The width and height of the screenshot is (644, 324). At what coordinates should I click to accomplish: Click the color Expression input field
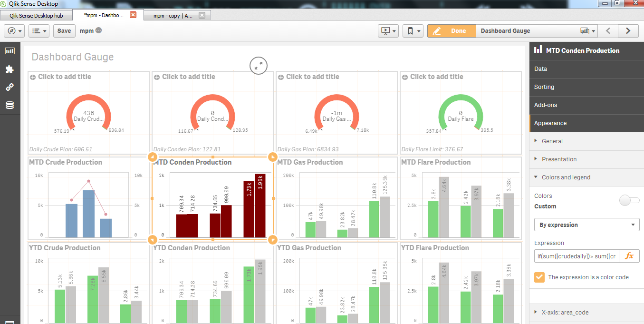577,256
